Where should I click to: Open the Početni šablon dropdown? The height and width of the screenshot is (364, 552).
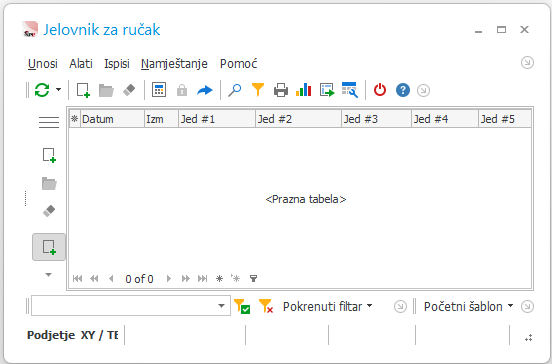pyautogui.click(x=468, y=307)
